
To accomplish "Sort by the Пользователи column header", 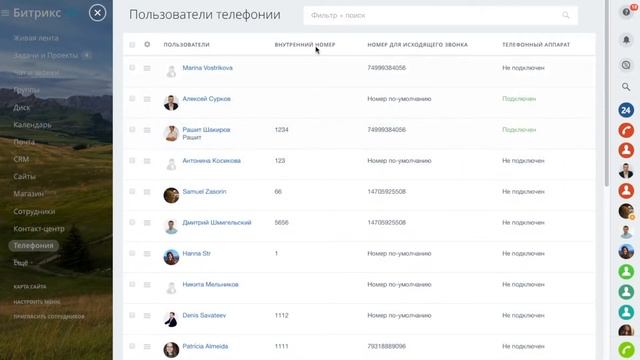I will pos(187,44).
